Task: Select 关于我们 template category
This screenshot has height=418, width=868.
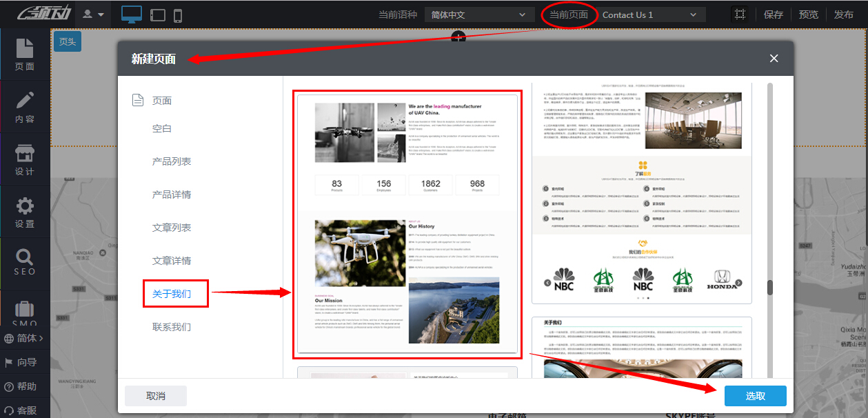Action: click(172, 294)
